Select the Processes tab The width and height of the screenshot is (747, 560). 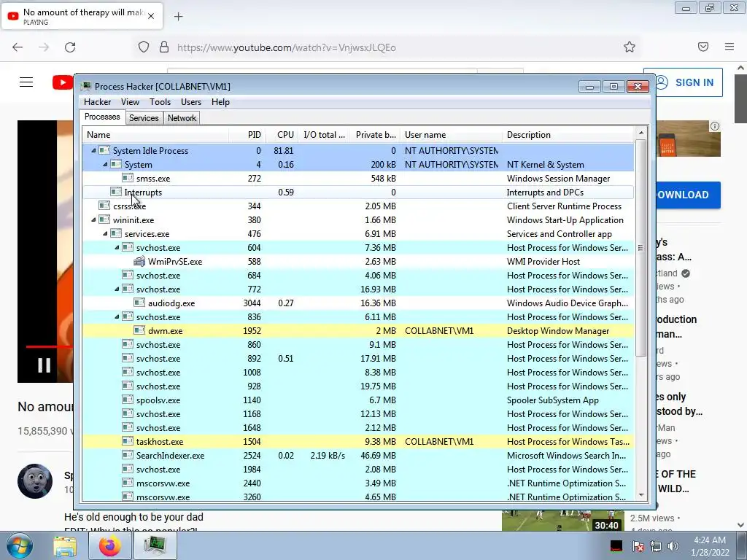tap(102, 117)
